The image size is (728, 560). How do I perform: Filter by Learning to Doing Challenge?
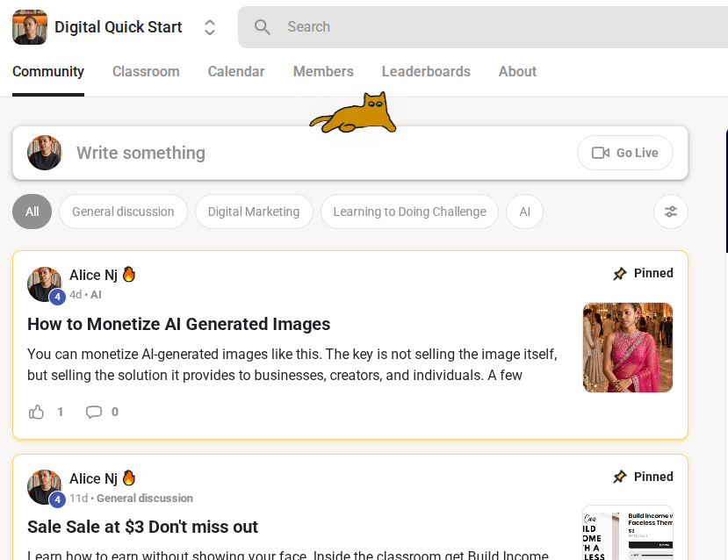tap(409, 212)
